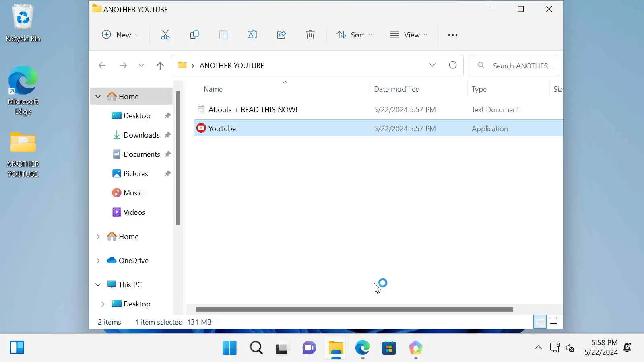644x362 pixels.
Task: Open the View layout dropdown
Action: tap(408, 35)
